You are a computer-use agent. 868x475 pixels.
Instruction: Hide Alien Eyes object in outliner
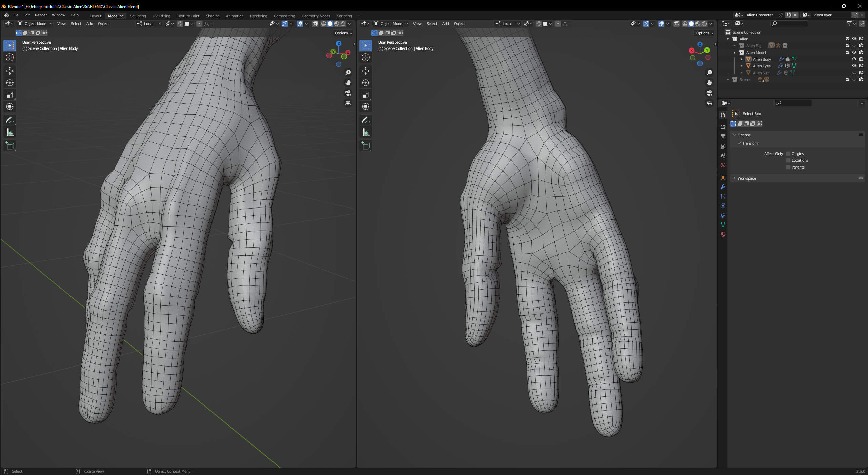tap(854, 66)
